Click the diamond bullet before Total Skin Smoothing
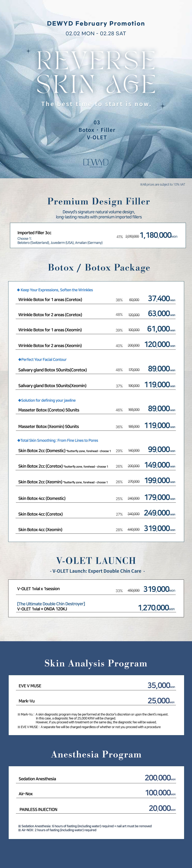Image resolution: width=192 pixels, height=868 pixels. [x=19, y=440]
